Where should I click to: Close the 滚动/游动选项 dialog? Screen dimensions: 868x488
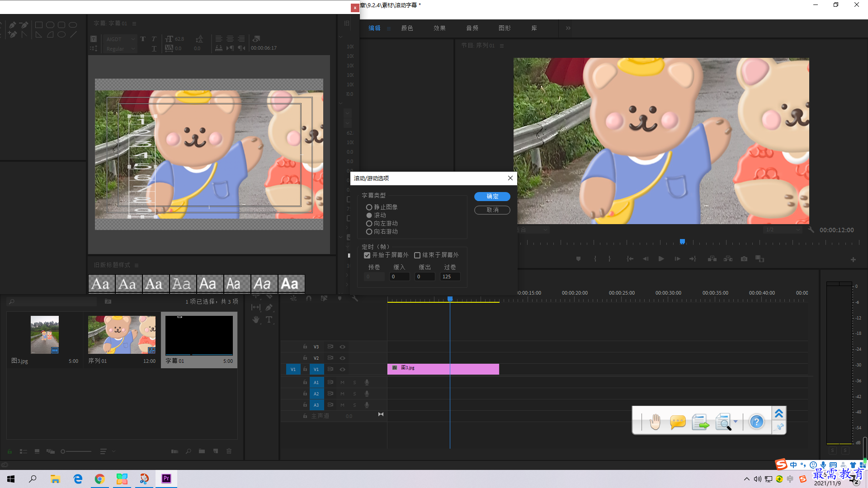click(510, 178)
